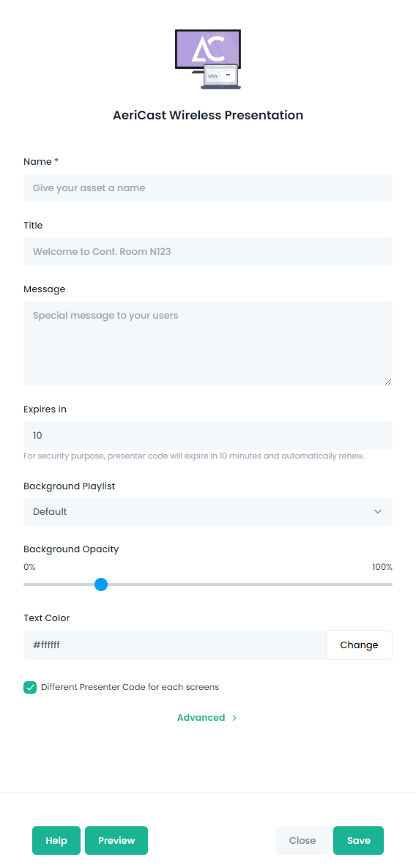416x868 pixels.
Task: Click the #ffffff Text Color field
Action: tap(175, 645)
